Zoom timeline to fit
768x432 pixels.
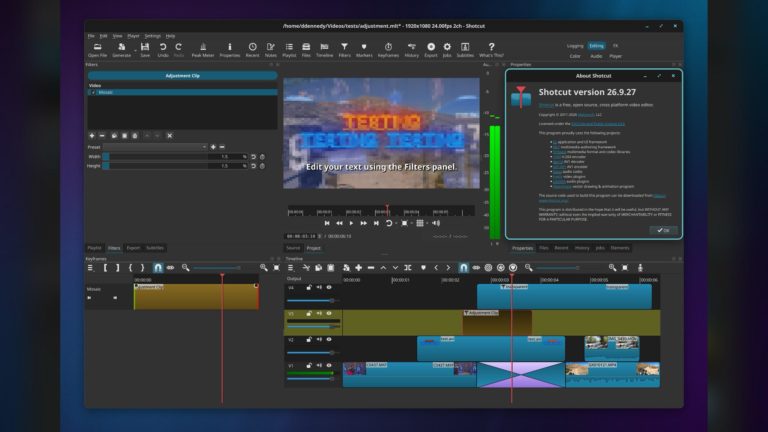point(625,267)
